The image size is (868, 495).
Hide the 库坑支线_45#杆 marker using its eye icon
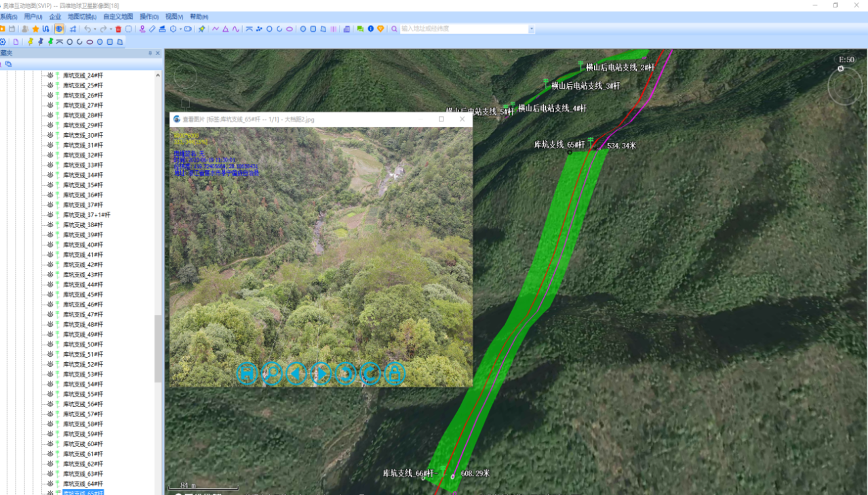[x=51, y=295]
